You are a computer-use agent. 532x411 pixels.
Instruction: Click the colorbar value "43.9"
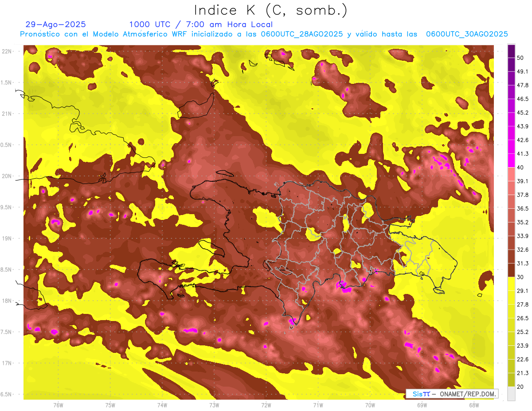pyautogui.click(x=523, y=126)
